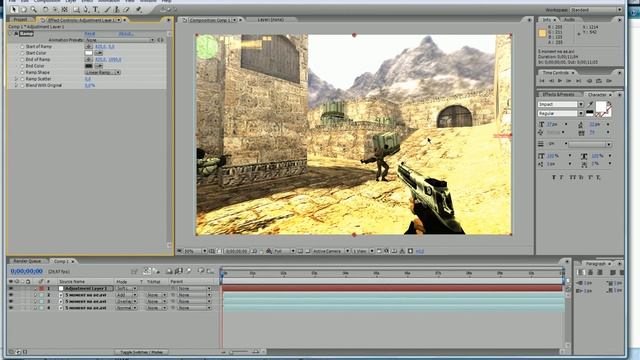Expand Ramp Scatter property twirl
Image resolution: width=640 pixels, height=360 pixels.
tap(17, 79)
